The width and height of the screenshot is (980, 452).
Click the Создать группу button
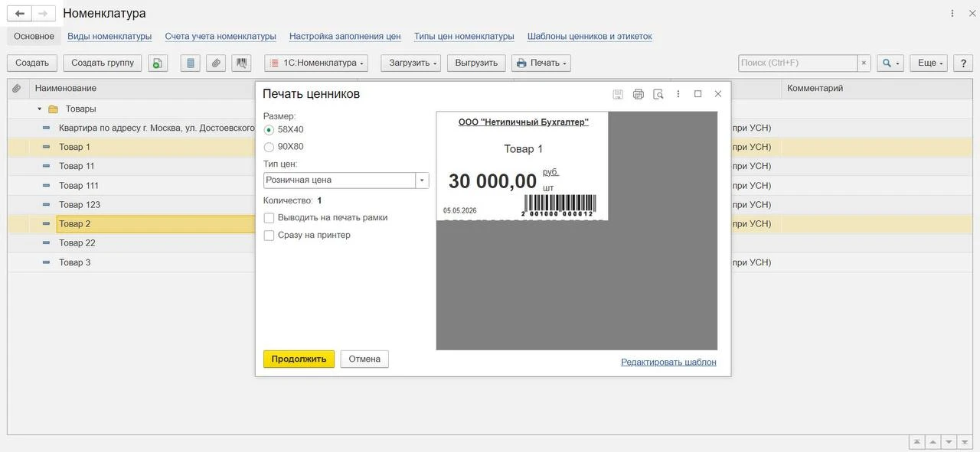coord(103,63)
